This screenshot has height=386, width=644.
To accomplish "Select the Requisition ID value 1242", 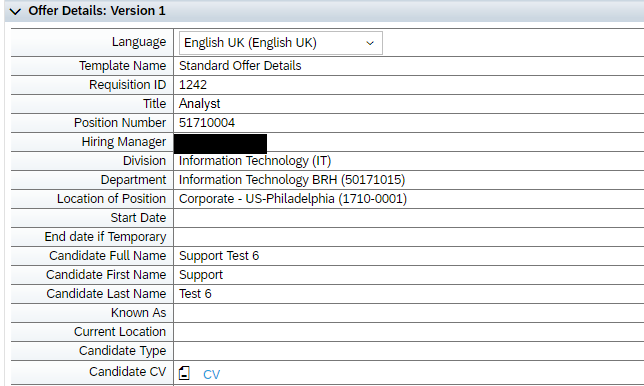I will [x=193, y=85].
